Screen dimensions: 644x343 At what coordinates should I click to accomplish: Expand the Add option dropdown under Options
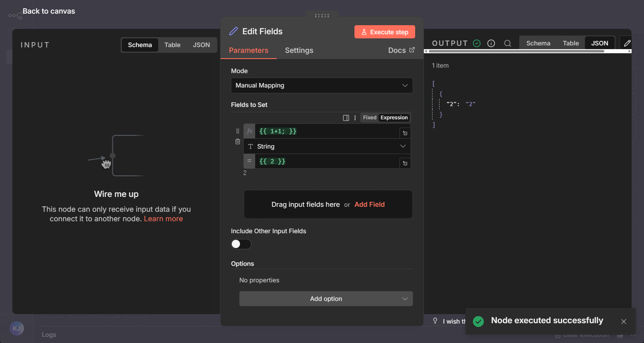point(326,298)
